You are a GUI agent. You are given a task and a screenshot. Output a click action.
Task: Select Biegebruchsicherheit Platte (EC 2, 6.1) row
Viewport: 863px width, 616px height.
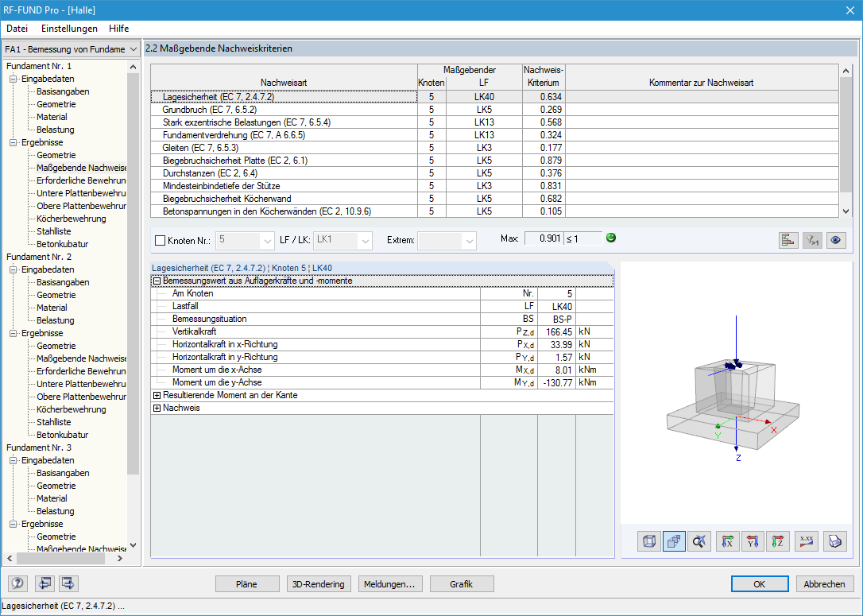494,161
